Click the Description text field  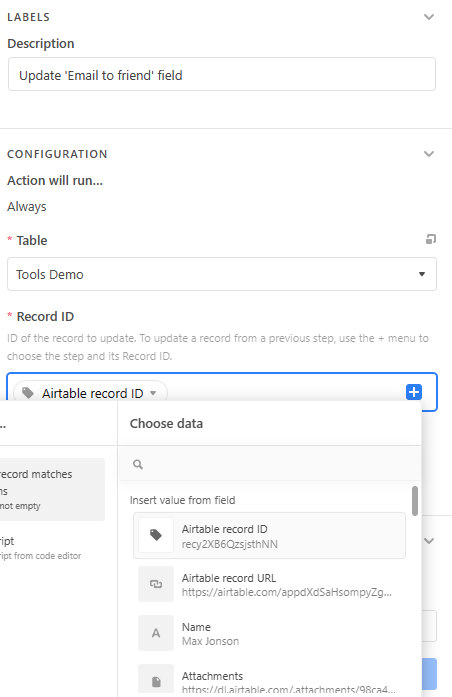click(x=222, y=74)
